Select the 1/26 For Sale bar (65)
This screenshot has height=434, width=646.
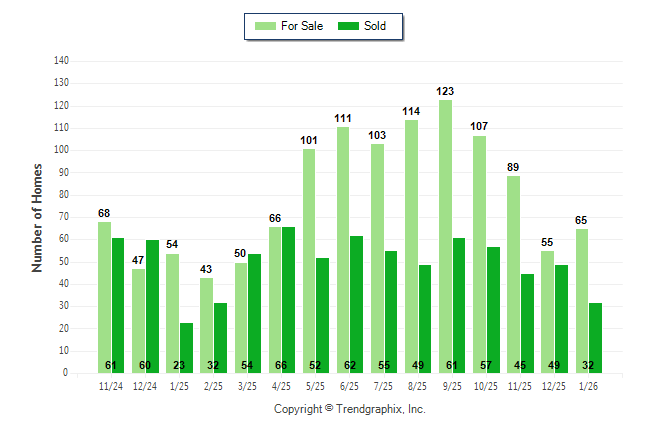point(582,301)
